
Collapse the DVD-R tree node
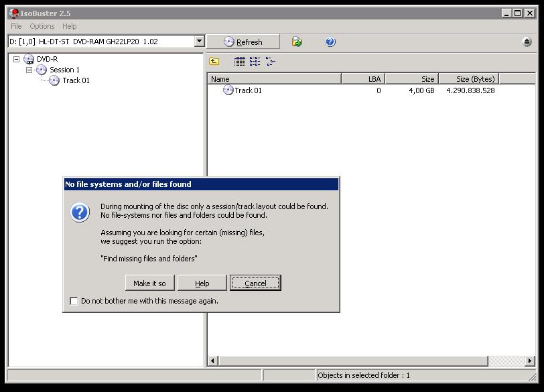click(x=16, y=60)
